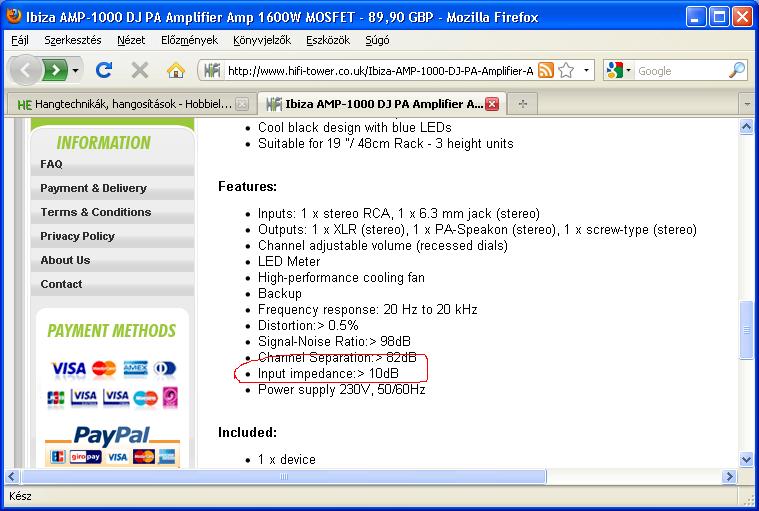Click the Diners Club logo
The width and height of the screenshot is (759, 511).
(x=165, y=369)
